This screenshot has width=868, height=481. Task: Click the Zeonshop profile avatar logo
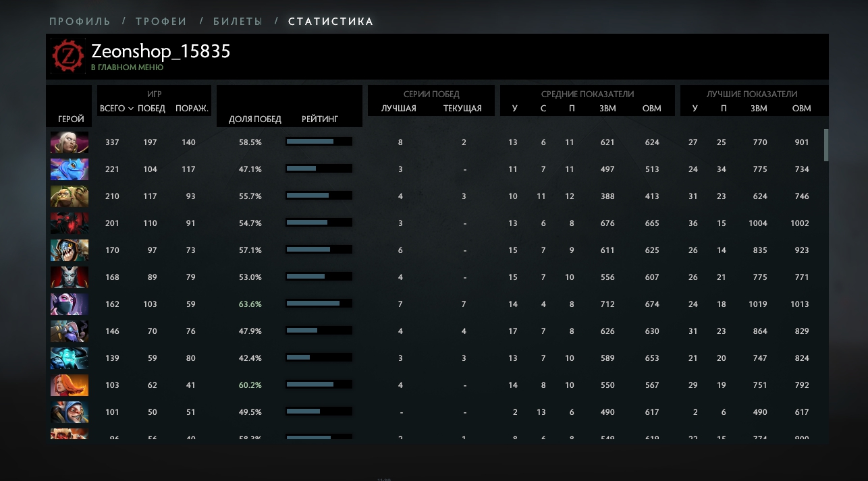coord(69,56)
